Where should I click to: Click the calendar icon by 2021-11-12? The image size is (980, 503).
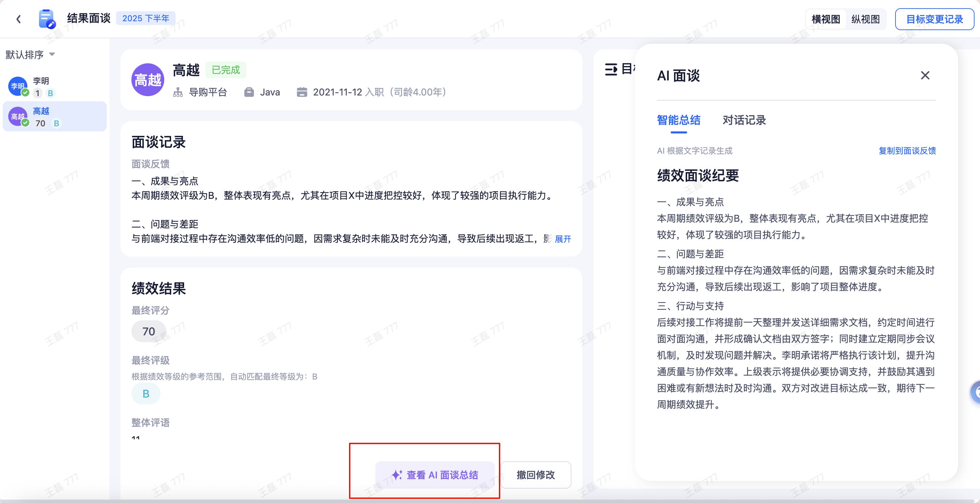pyautogui.click(x=302, y=92)
